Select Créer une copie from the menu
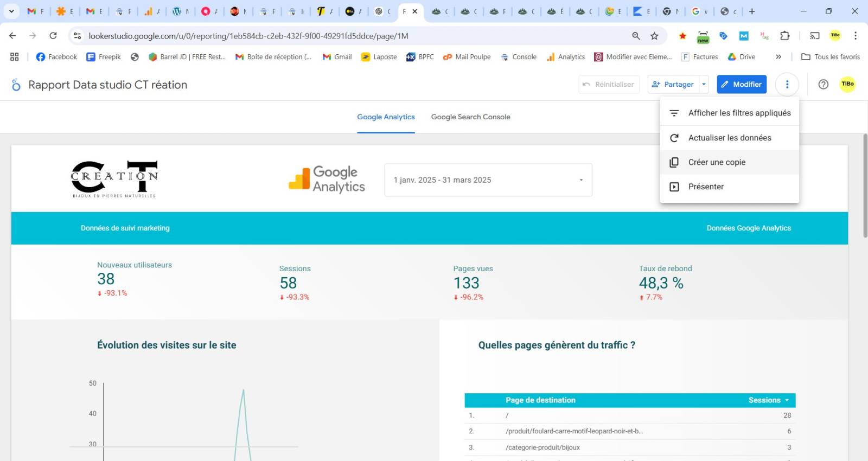 click(x=730, y=162)
